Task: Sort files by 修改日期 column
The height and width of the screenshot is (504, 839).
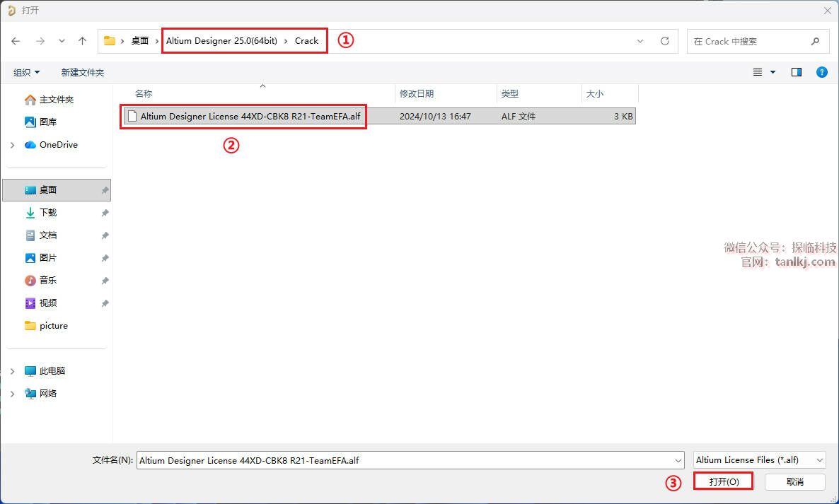Action: coord(416,93)
